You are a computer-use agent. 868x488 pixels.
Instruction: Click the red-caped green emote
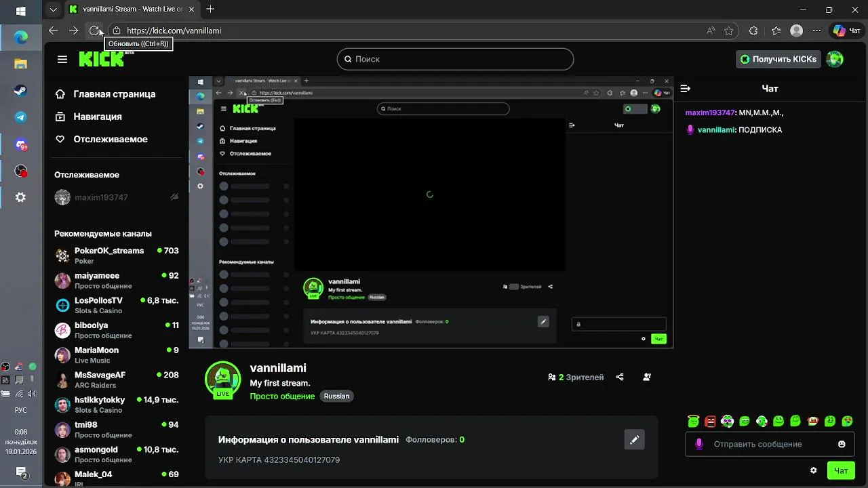813,421
